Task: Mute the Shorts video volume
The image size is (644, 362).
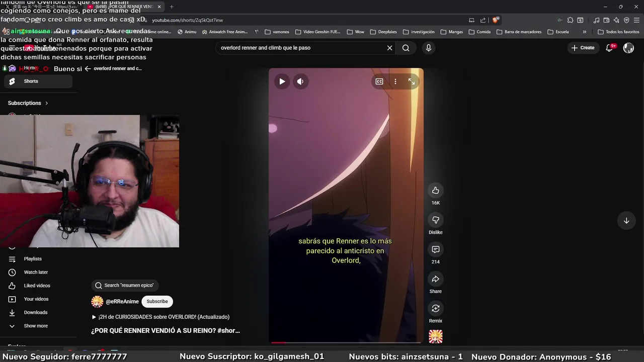Action: tap(300, 81)
